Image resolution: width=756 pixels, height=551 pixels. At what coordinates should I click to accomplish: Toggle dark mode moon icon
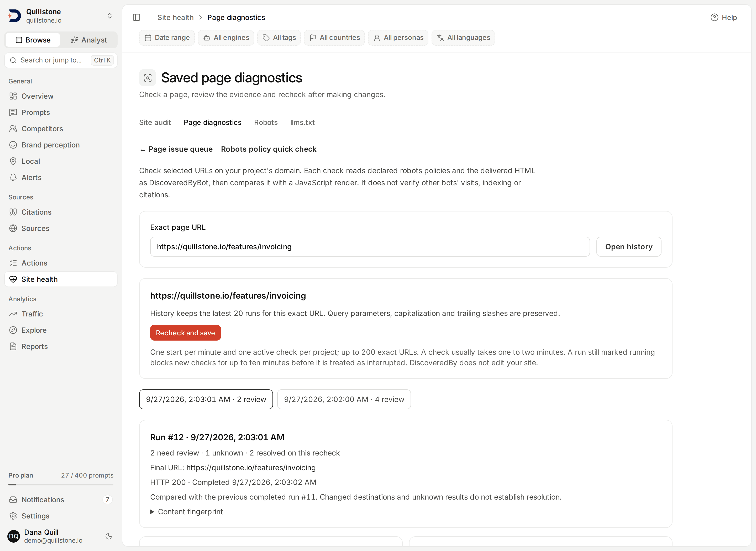tap(109, 536)
